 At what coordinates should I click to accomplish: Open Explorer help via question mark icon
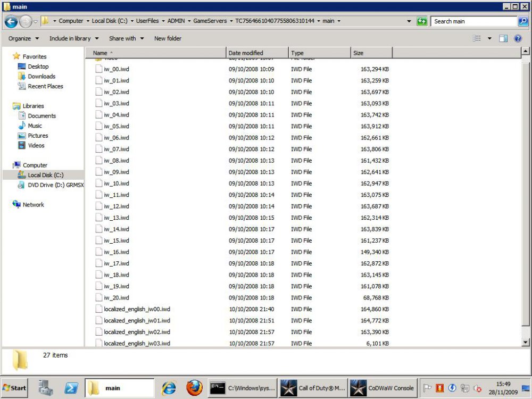(x=518, y=38)
